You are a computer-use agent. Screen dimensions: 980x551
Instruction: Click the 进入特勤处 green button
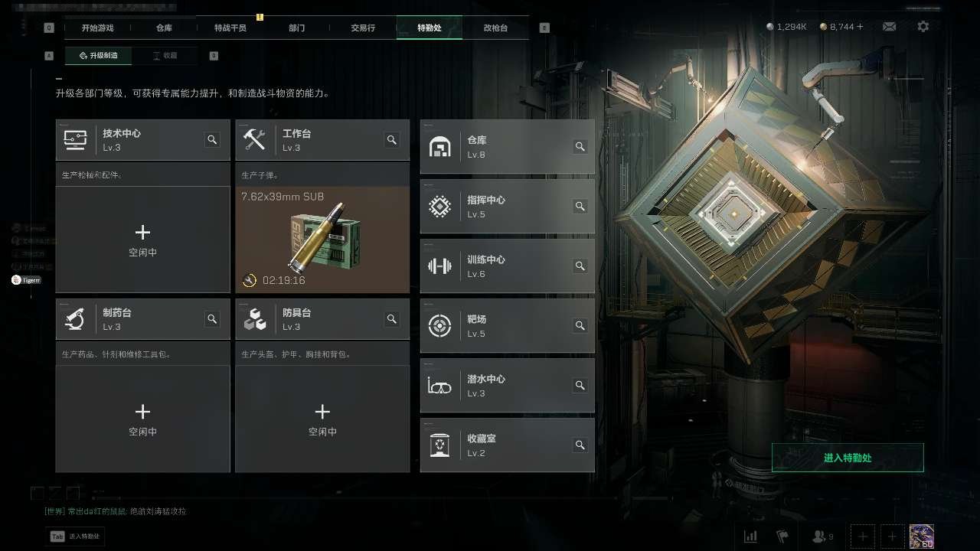[848, 458]
